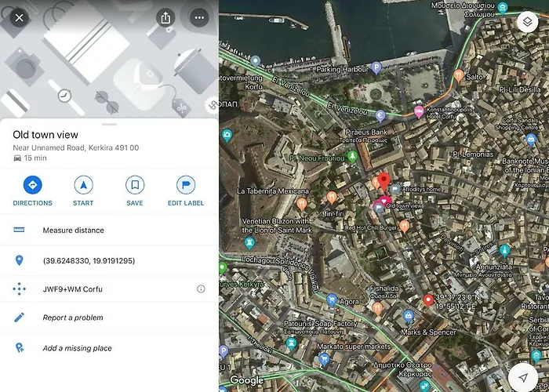Screen dimensions: 549x392
Task: Tap the Start navigation arrow icon
Action: point(83,185)
